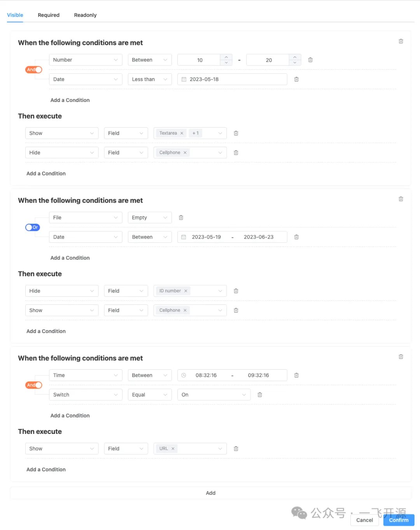Delete the third conditions block via trash icon
420x530 pixels.
(401, 356)
